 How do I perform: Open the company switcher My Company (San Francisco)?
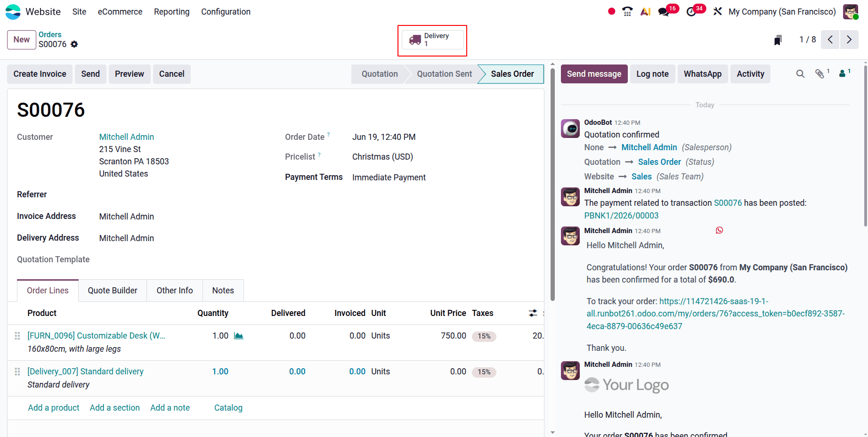pos(782,12)
